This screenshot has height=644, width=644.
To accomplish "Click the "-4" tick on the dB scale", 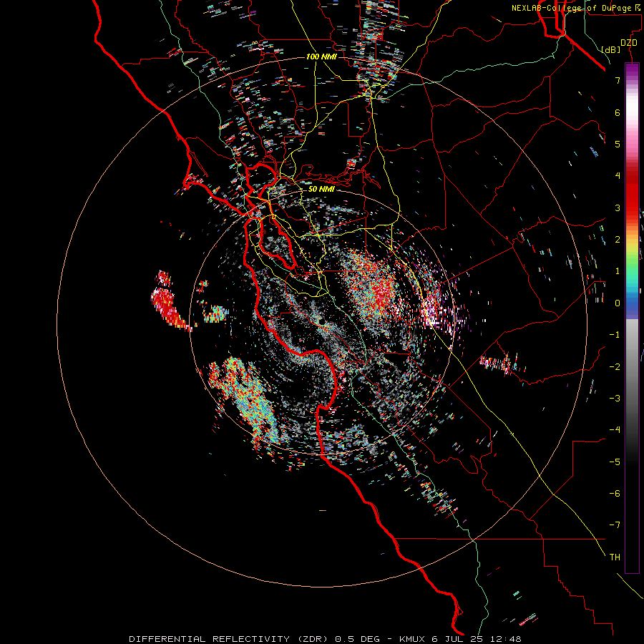I will (615, 430).
